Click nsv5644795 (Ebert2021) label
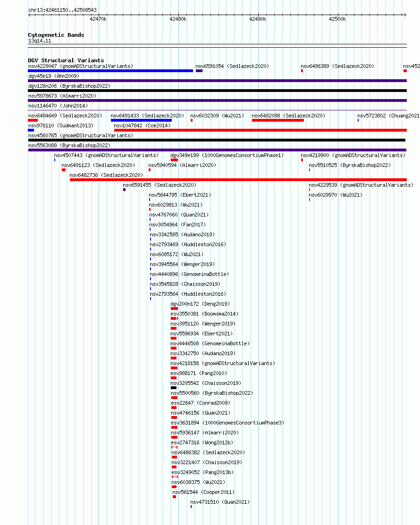Screen dimensions: 420x525 pos(180,195)
